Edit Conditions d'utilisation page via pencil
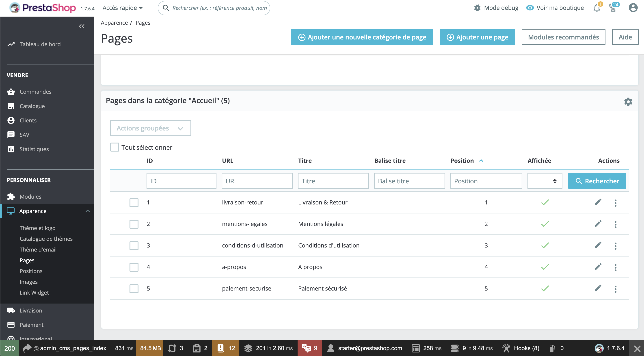 (598, 245)
